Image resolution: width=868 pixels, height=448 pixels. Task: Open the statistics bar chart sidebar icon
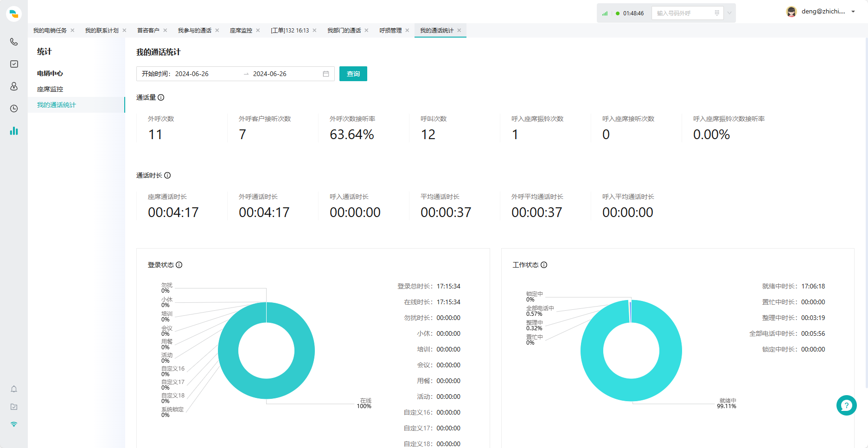14,131
